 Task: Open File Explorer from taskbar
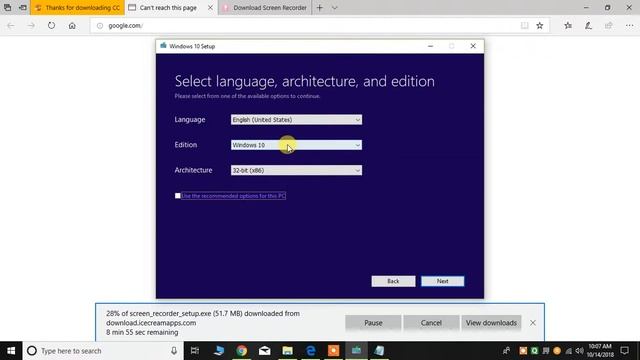287,351
